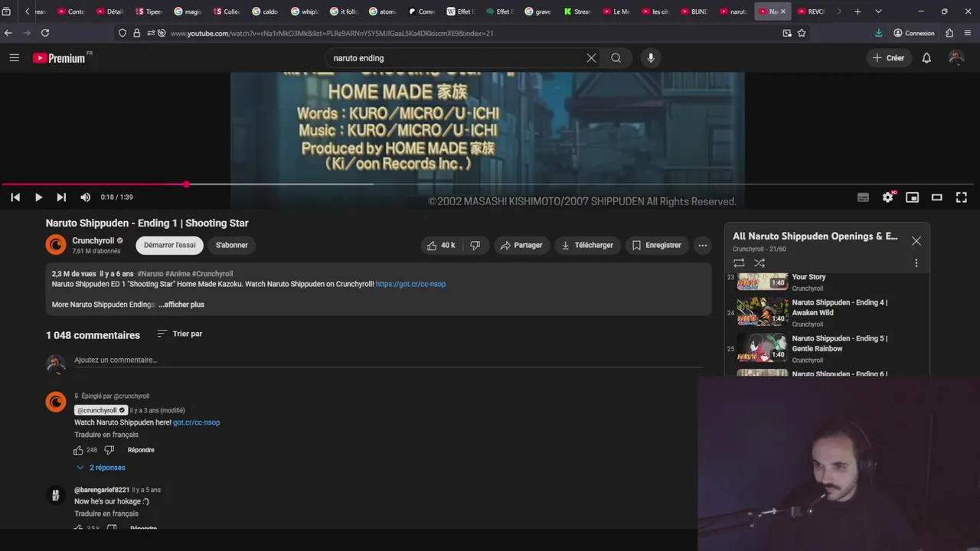Screen dimensions: 980x551
Task: Close the playlist panel
Action: click(x=916, y=241)
